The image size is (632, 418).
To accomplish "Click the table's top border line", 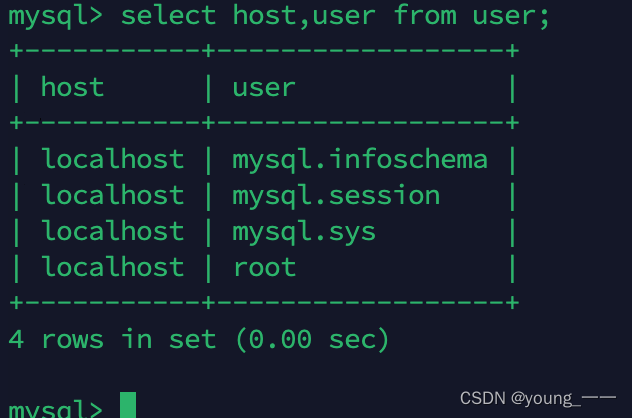I will pos(264,51).
